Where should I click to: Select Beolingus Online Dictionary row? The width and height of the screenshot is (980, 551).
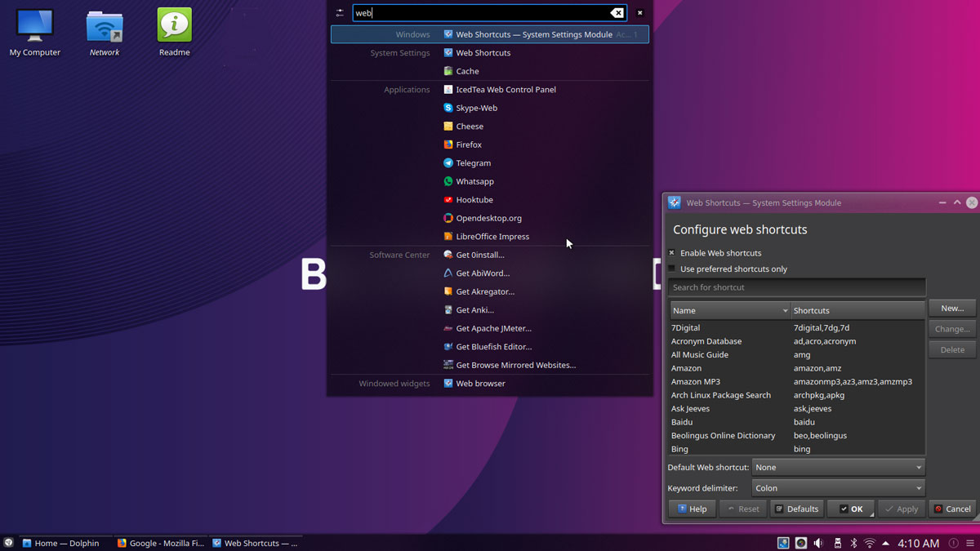(x=797, y=435)
